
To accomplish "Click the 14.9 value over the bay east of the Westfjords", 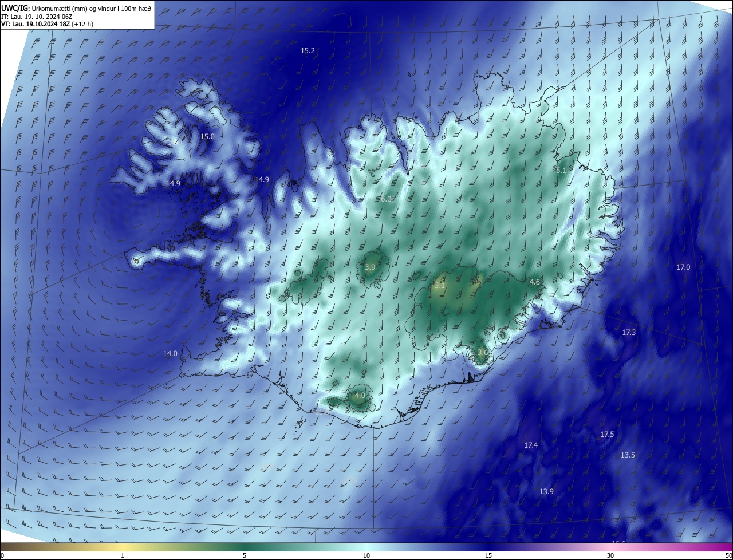I will (x=262, y=180).
